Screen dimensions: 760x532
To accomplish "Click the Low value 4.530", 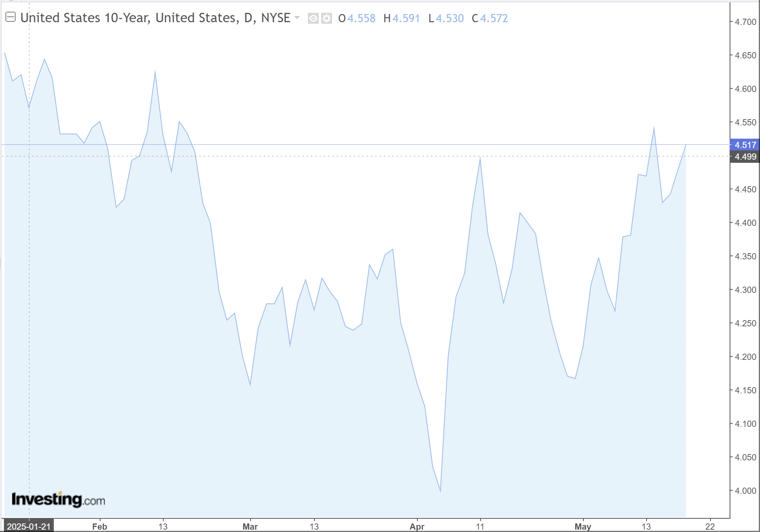I will (x=450, y=18).
